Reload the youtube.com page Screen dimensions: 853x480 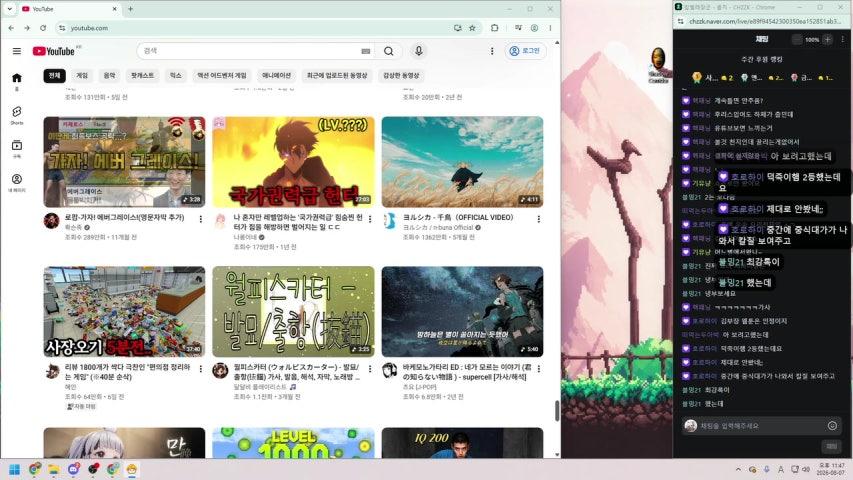tap(43, 28)
